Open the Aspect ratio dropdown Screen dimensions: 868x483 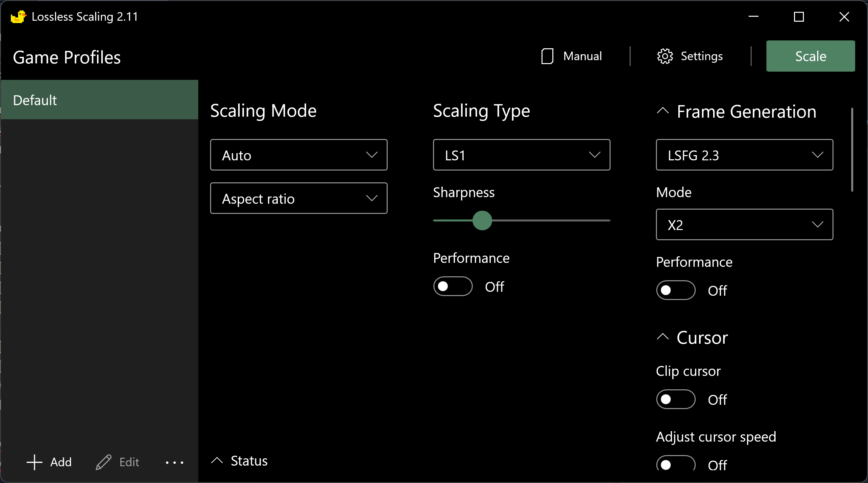(299, 198)
